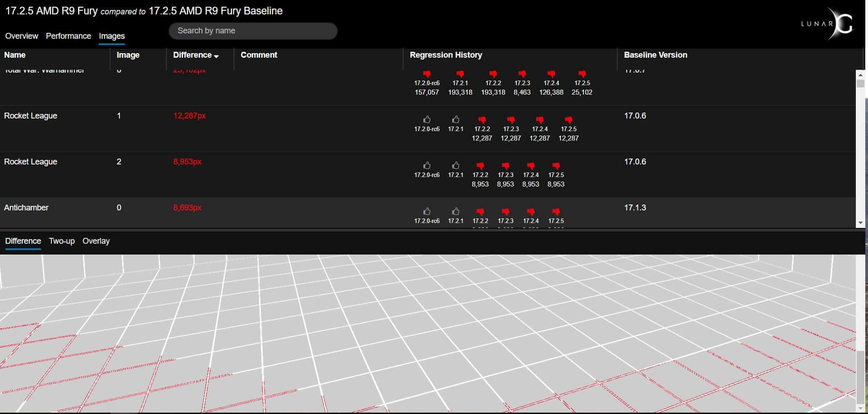Click Rocket League image 2 thumbs-up for 17.2.1
Image resolution: width=868 pixels, height=414 pixels.
(x=455, y=165)
